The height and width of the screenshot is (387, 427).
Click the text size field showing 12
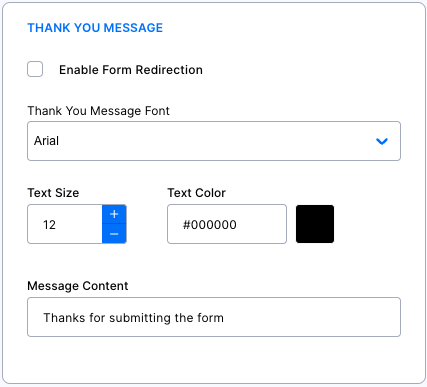click(65, 224)
